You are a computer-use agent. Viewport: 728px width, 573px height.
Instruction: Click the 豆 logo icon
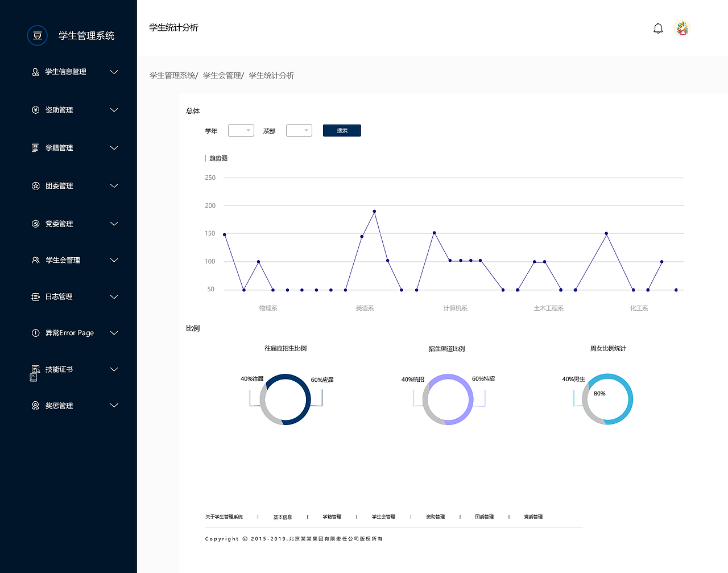(38, 35)
